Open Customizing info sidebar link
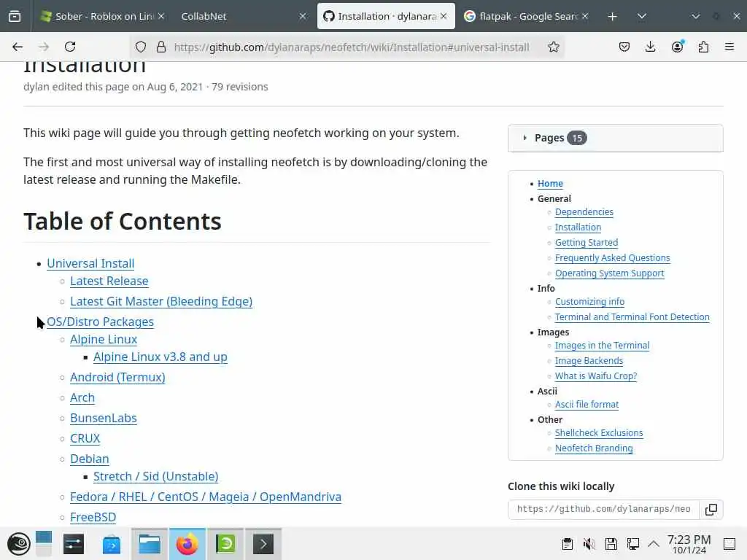Image resolution: width=747 pixels, height=560 pixels. pos(589,301)
